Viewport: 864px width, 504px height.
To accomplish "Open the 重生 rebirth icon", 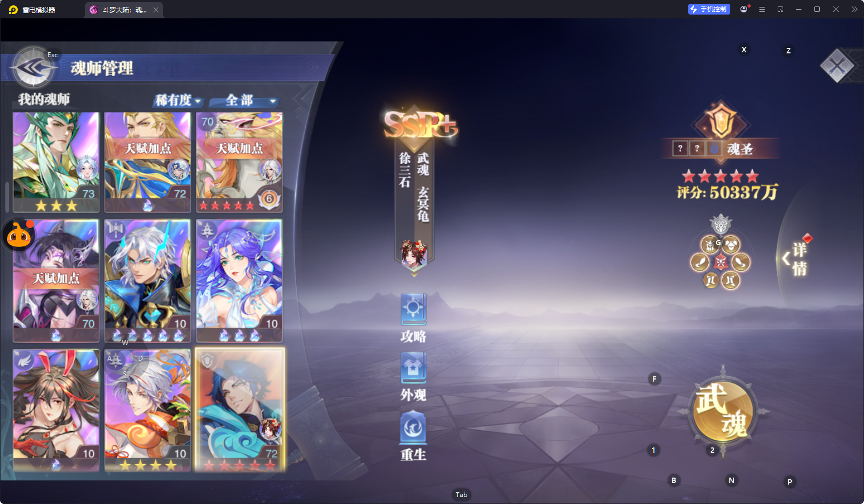I will point(414,436).
